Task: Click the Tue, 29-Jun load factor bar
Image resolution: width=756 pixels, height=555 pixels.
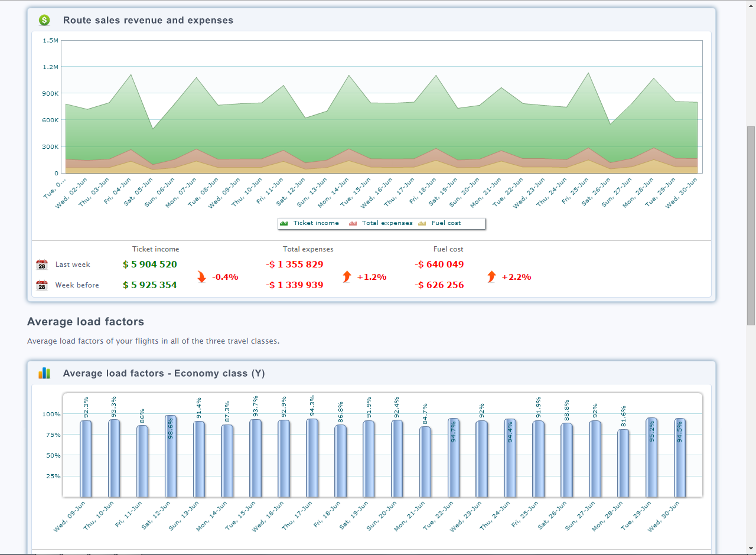Action: (651, 458)
